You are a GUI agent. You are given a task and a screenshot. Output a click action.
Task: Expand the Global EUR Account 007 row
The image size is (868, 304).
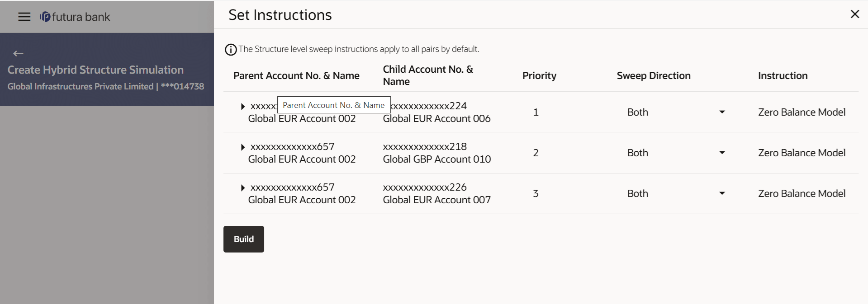(x=243, y=188)
